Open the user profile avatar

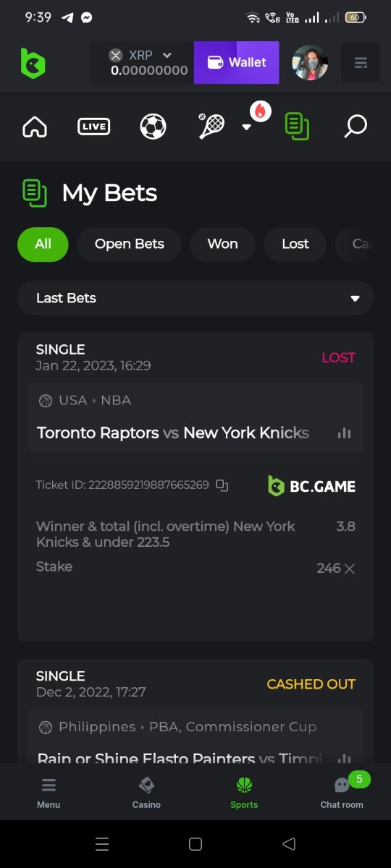pyautogui.click(x=310, y=63)
